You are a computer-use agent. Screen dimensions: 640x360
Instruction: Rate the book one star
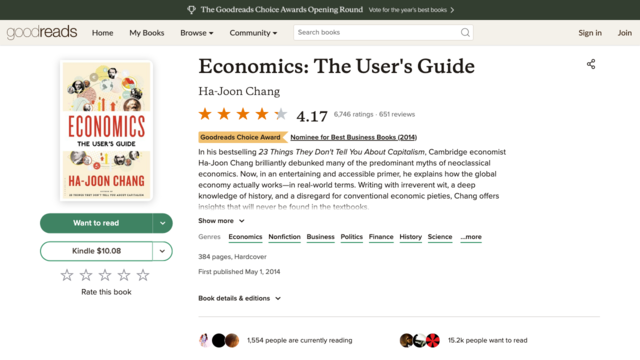click(67, 275)
